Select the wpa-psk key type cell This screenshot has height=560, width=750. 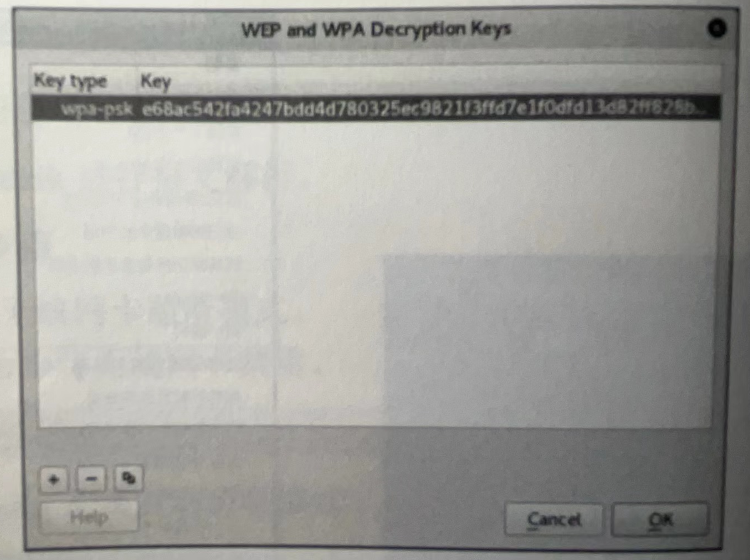[96, 109]
